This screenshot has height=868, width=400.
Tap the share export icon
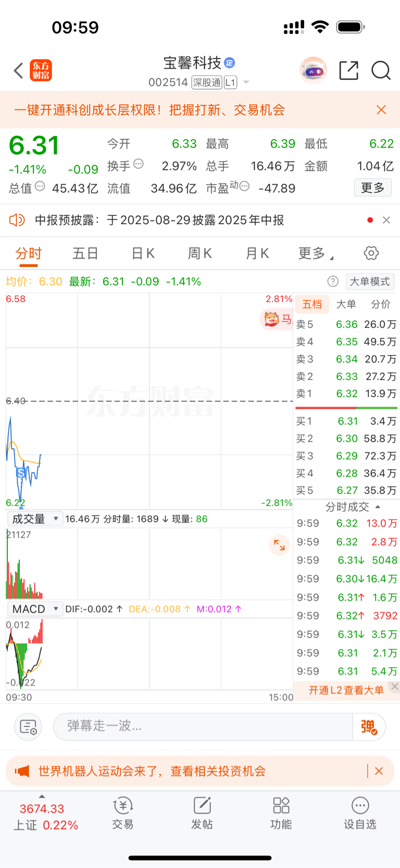pos(348,70)
